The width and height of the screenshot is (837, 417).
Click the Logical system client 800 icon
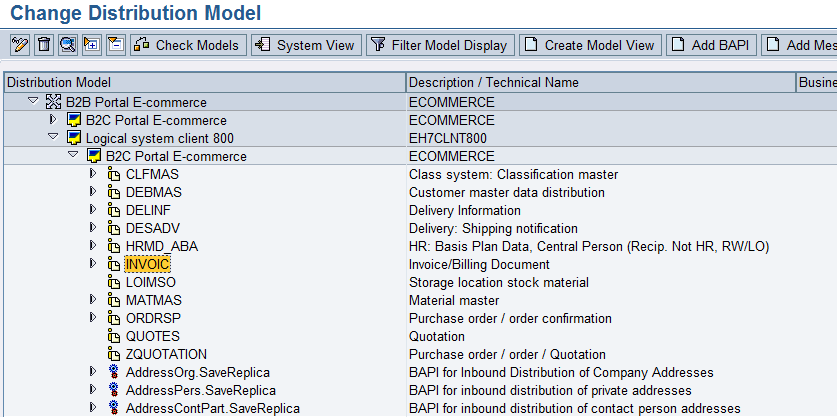pos(74,138)
